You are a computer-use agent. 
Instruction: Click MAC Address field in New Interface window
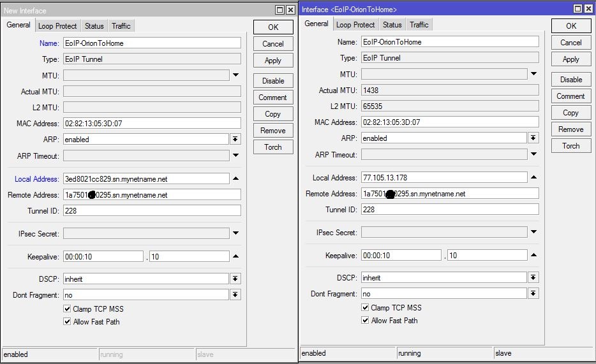pos(152,124)
